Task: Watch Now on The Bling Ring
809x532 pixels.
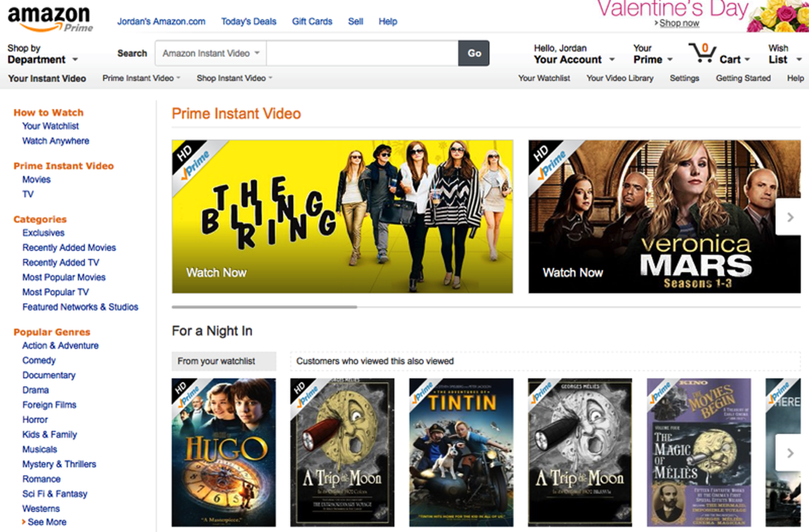Action: (217, 273)
